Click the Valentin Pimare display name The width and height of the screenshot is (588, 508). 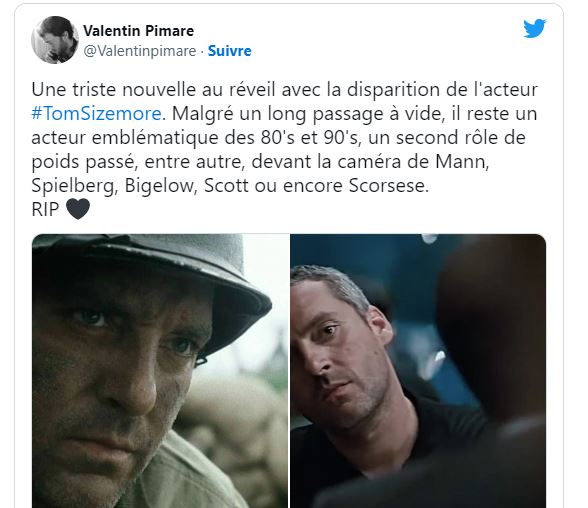[138, 31]
